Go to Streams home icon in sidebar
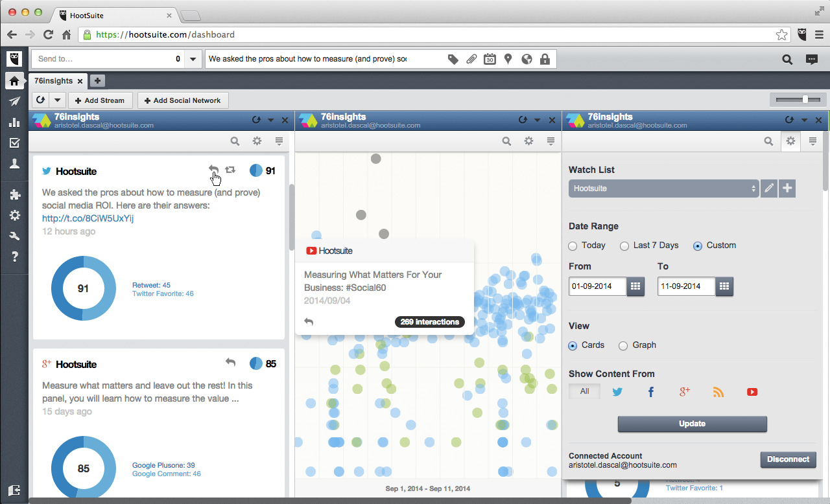The width and height of the screenshot is (830, 504). point(14,81)
